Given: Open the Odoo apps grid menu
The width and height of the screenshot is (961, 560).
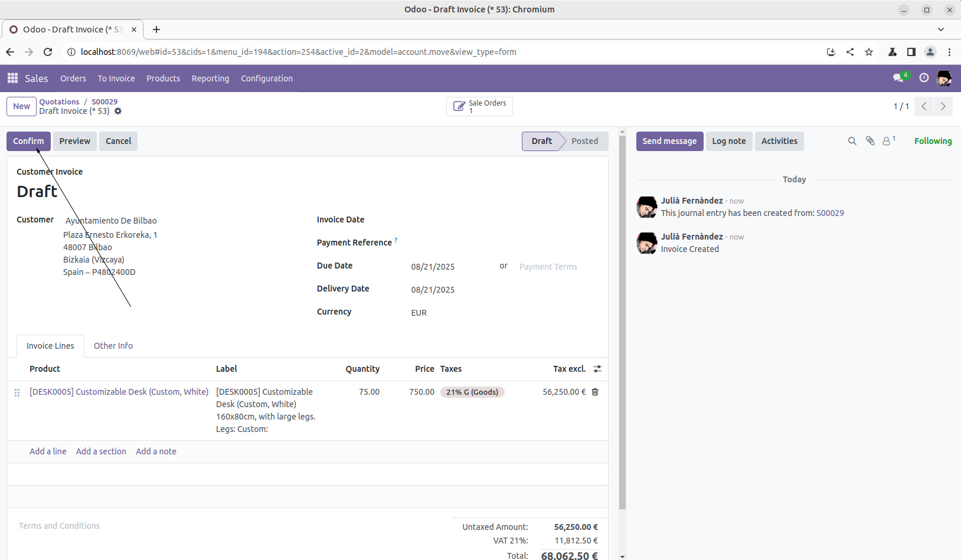Looking at the screenshot, I should pos(12,78).
